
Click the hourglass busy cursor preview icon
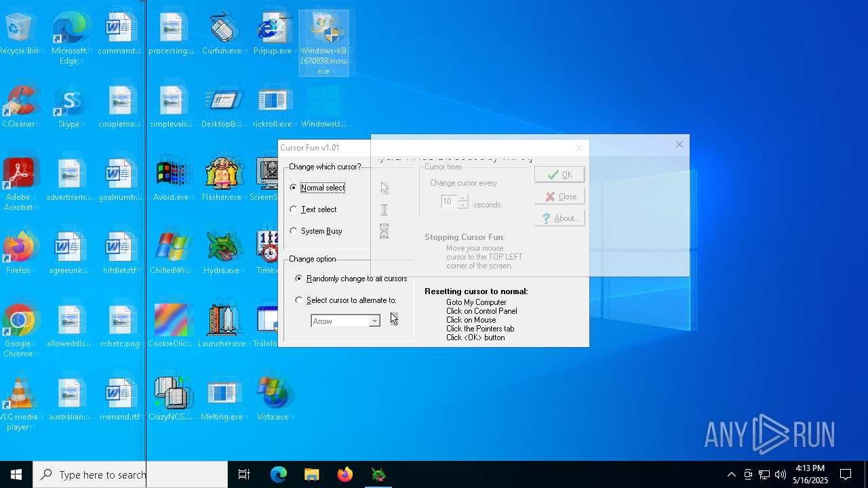coord(384,232)
